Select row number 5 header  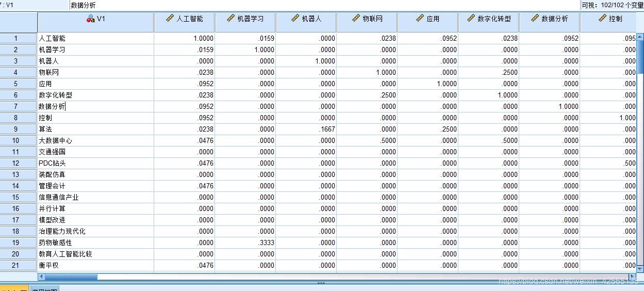[19, 84]
